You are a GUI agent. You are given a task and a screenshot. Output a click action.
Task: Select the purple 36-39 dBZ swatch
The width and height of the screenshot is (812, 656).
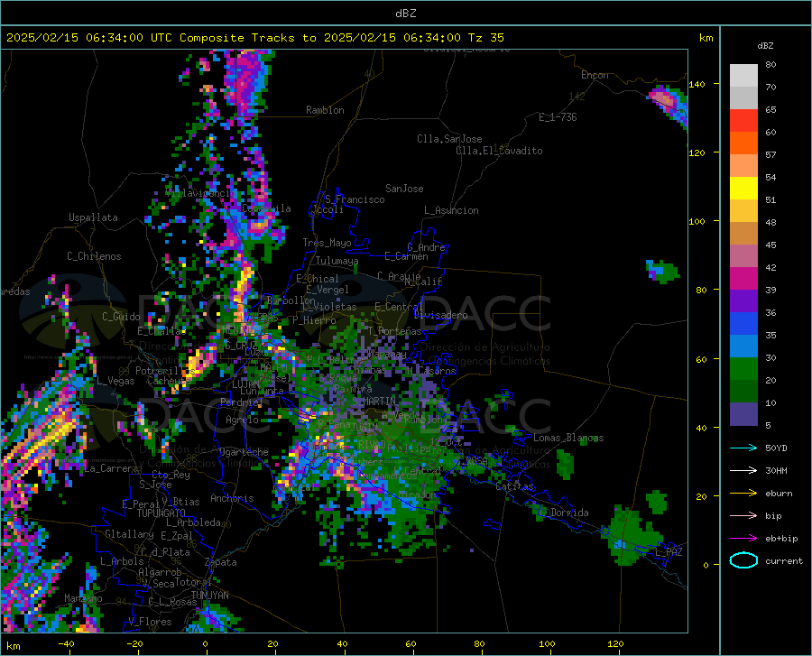coord(743,301)
